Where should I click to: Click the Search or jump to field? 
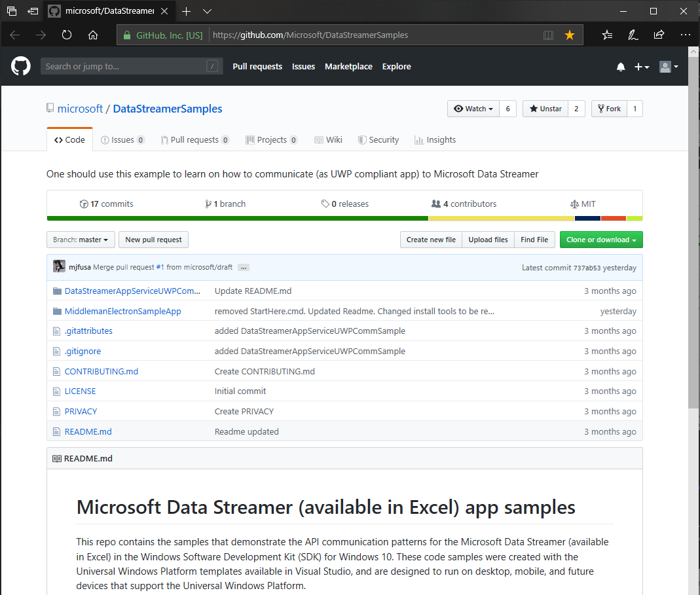tap(131, 66)
